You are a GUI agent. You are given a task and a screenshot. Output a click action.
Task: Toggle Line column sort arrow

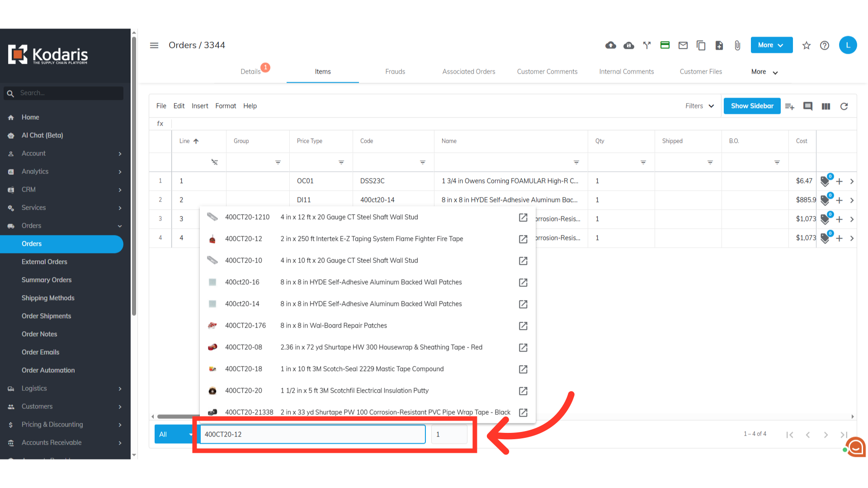pyautogui.click(x=196, y=141)
